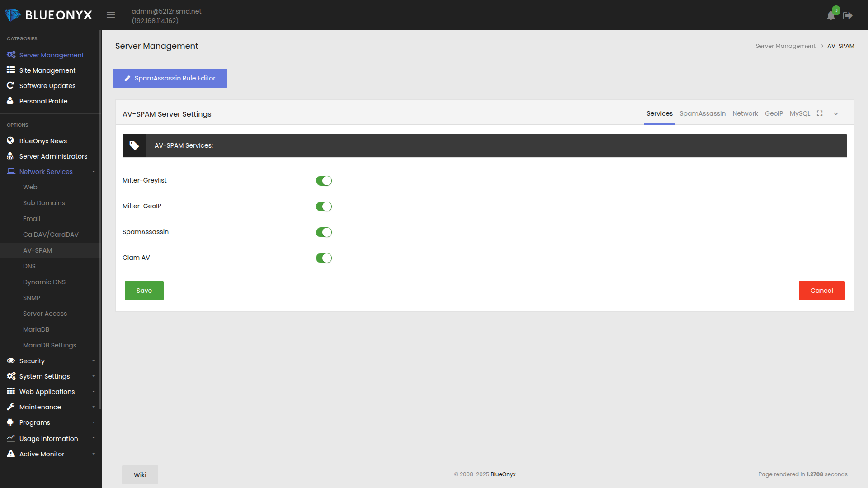868x488 pixels.
Task: Switch to the Services tab
Action: 659,113
